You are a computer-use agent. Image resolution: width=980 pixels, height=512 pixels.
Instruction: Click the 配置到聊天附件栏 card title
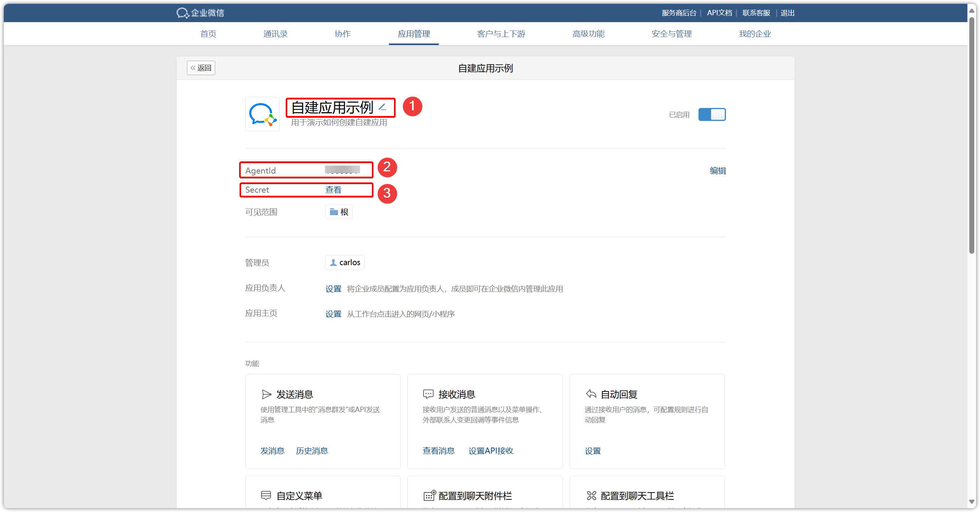[x=475, y=496]
